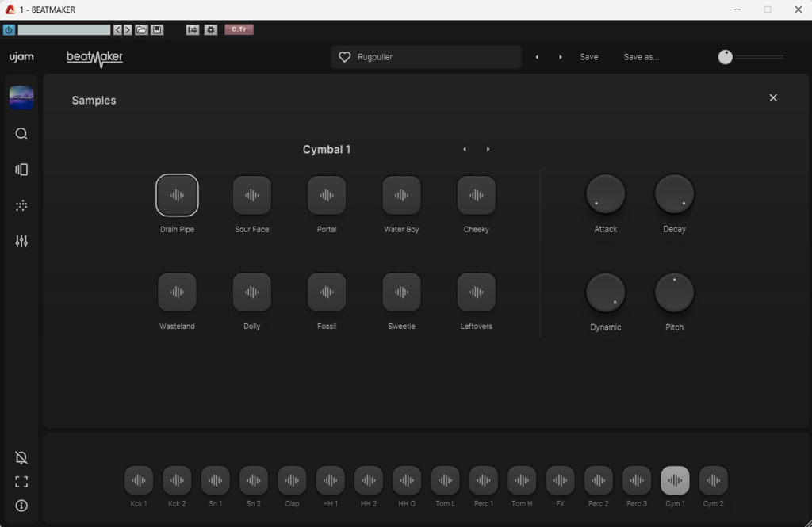Screen dimensions: 812x527
Task: Trigger the Sn 1 instrument pad
Action: pos(216,480)
